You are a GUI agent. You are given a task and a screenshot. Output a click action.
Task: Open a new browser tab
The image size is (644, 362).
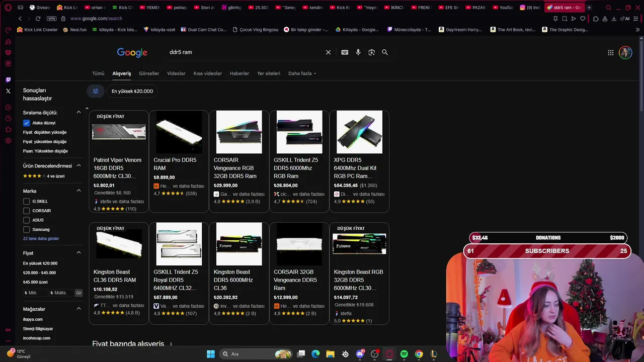click(x=589, y=8)
